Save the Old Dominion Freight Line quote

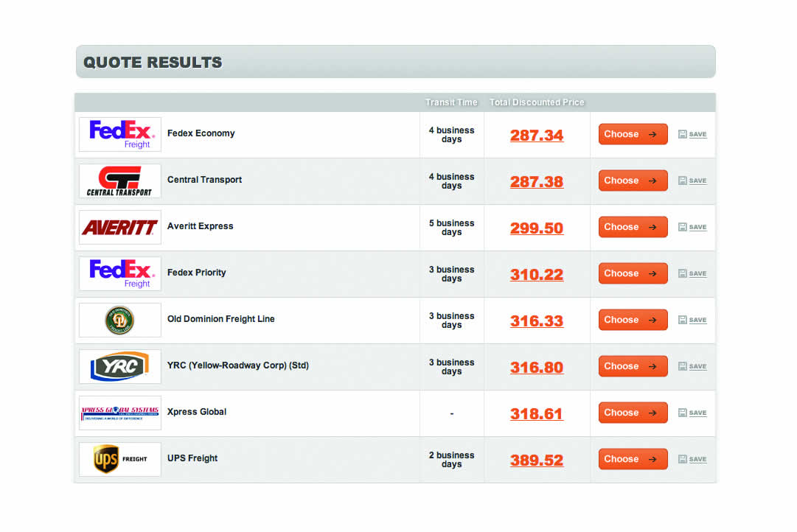[693, 321]
